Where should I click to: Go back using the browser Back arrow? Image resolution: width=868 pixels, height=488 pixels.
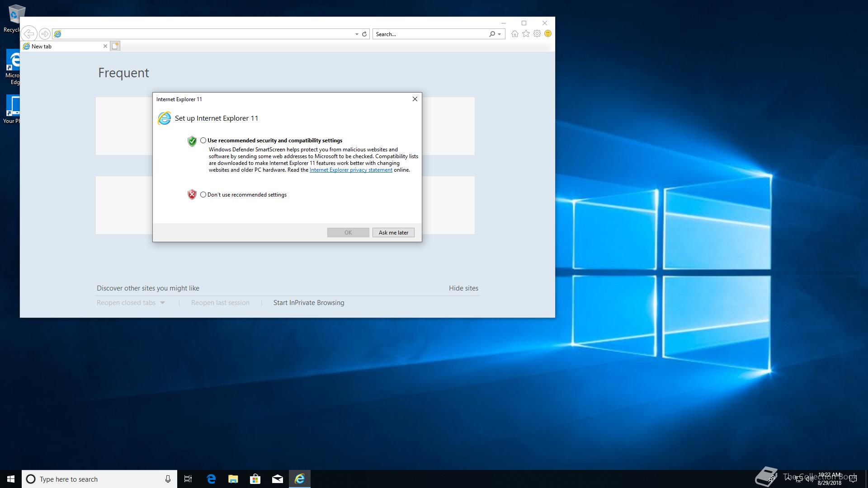click(x=29, y=34)
